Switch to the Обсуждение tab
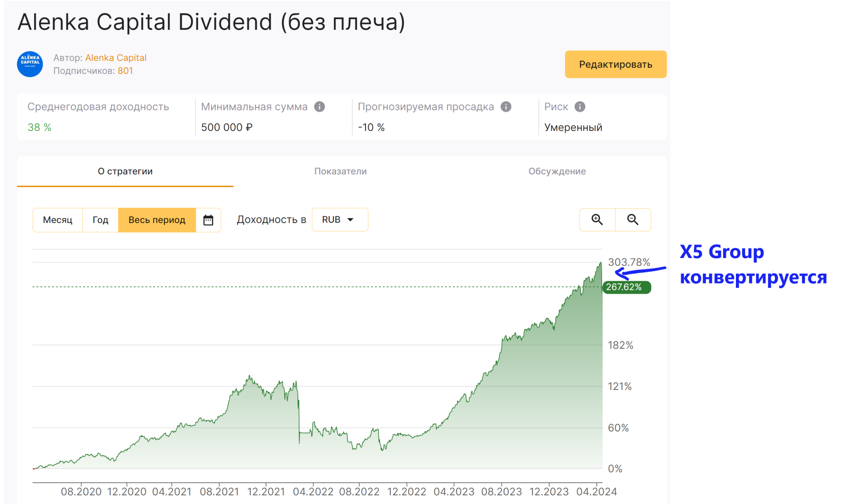 tap(557, 171)
